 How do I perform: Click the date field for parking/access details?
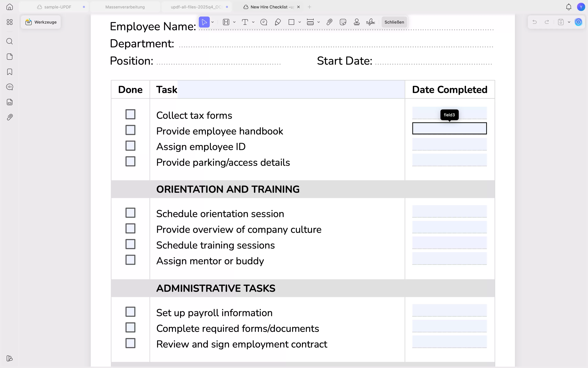coord(449,160)
